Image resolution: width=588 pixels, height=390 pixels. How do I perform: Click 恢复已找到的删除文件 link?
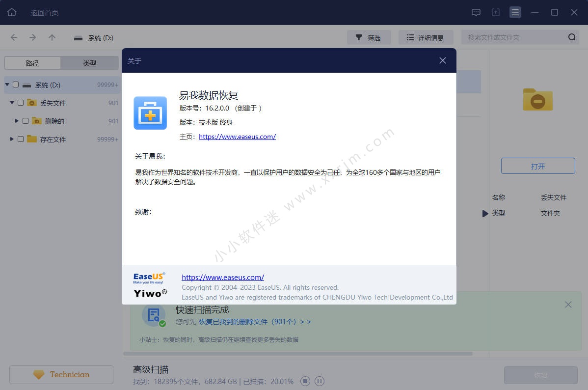255,322
